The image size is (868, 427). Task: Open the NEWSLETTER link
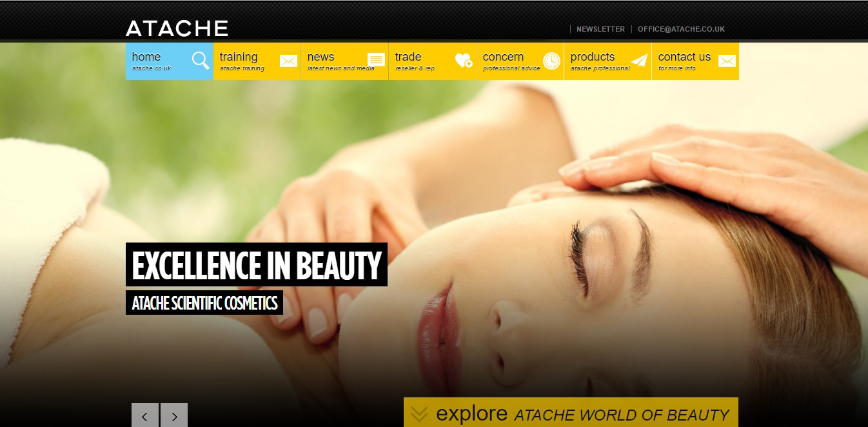(600, 29)
